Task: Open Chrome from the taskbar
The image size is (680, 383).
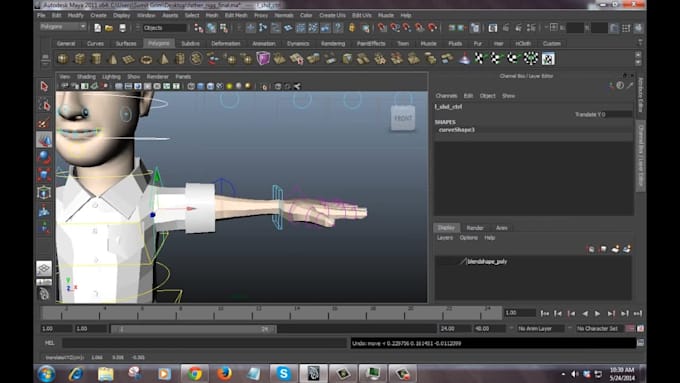Action: pyautogui.click(x=195, y=373)
